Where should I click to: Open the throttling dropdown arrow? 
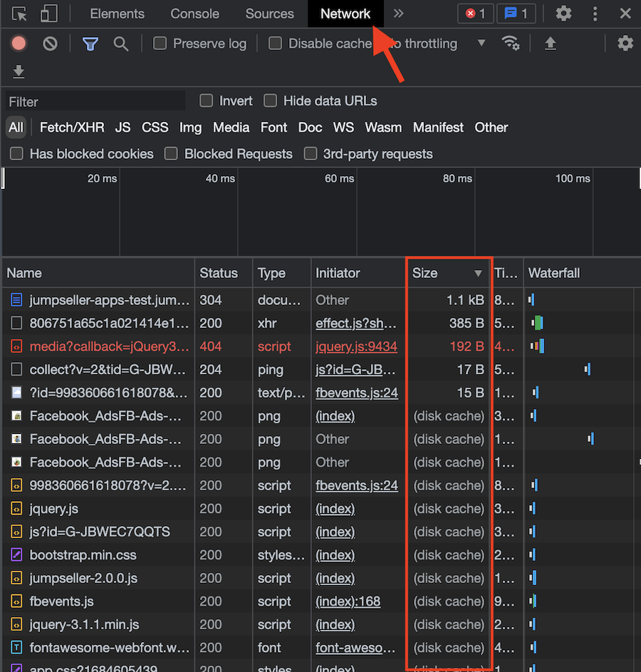(481, 43)
